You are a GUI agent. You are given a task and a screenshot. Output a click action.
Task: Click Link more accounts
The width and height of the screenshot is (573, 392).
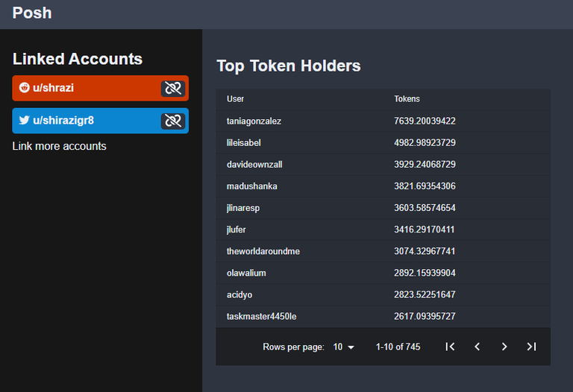(x=59, y=146)
